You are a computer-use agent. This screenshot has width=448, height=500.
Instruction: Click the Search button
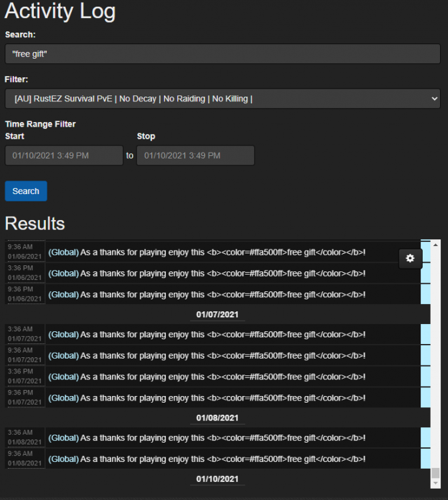pos(26,191)
